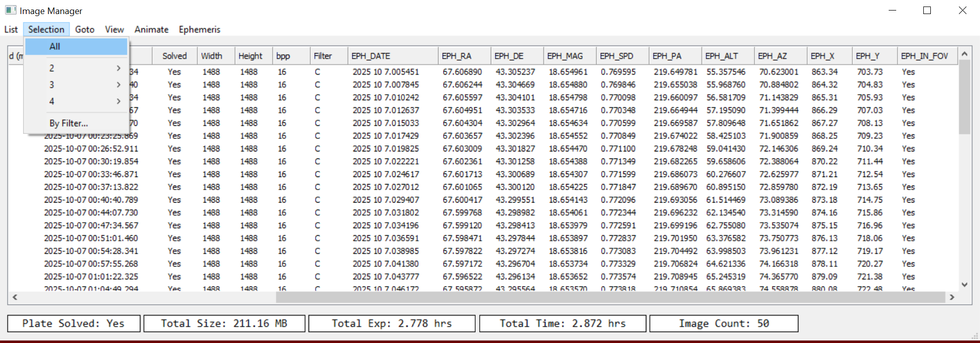This screenshot has width=980, height=343.
Task: Click the EPH_IN_FOV column header
Action: coord(924,56)
